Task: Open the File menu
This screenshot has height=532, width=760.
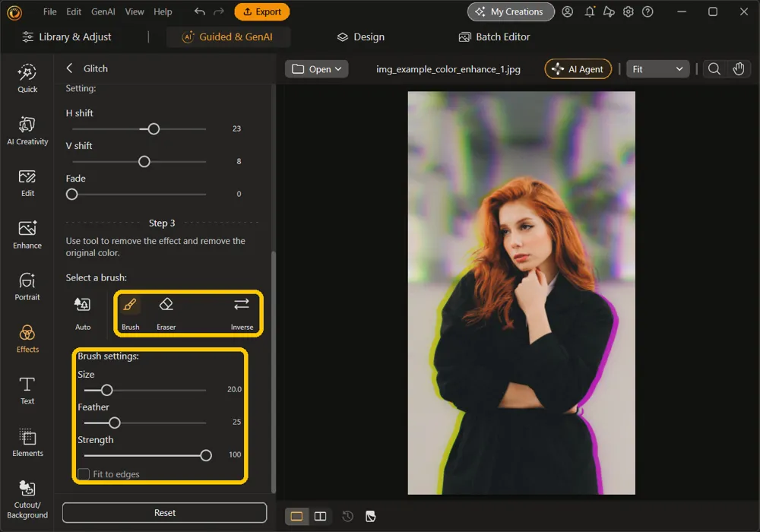Action: (49, 11)
